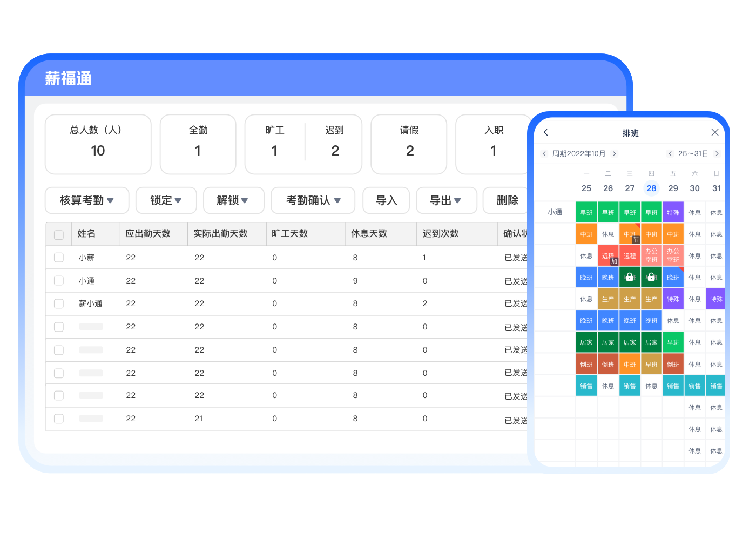Go to next period after 周期2022年10月
Image resolution: width=756 pixels, height=540 pixels.
(614, 154)
